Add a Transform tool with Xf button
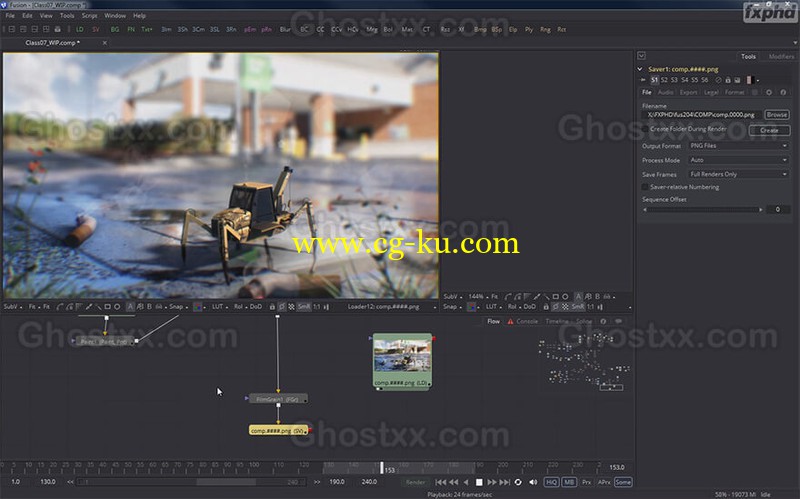This screenshot has width=800, height=499. click(x=461, y=30)
